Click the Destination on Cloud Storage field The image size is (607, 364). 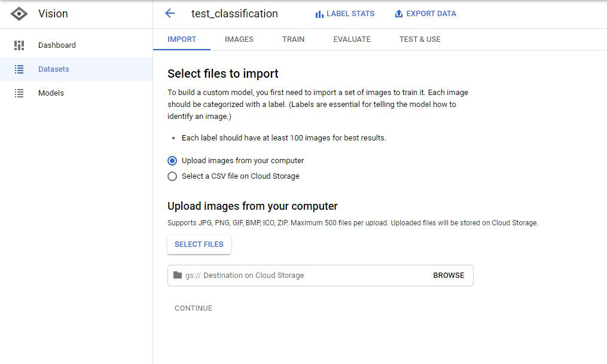coord(299,276)
